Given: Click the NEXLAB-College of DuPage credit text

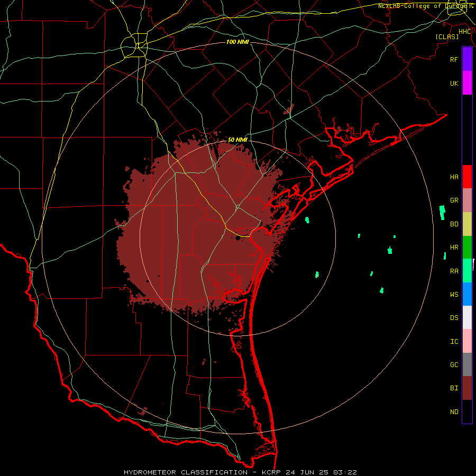Looking at the screenshot, I should (x=425, y=6).
